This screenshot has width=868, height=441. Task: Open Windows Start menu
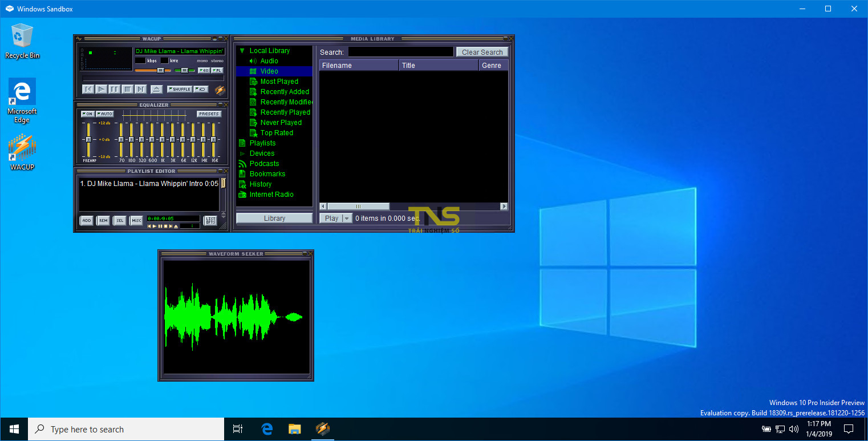(x=14, y=429)
